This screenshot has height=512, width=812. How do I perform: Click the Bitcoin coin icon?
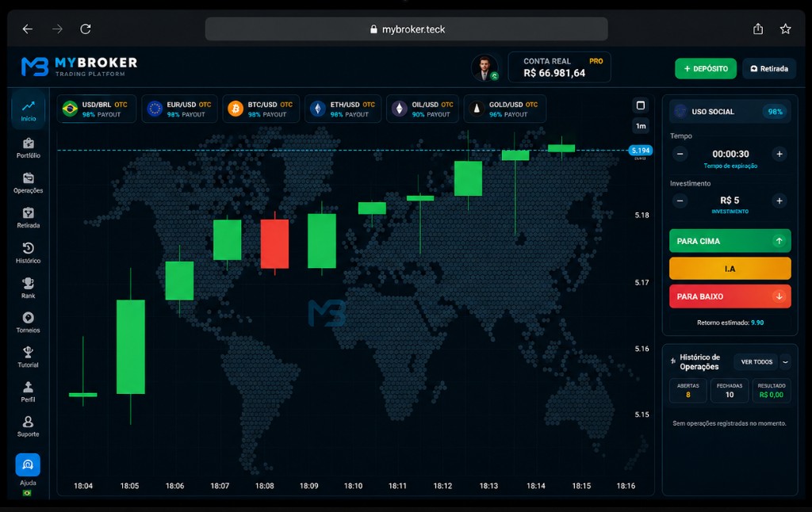point(236,109)
